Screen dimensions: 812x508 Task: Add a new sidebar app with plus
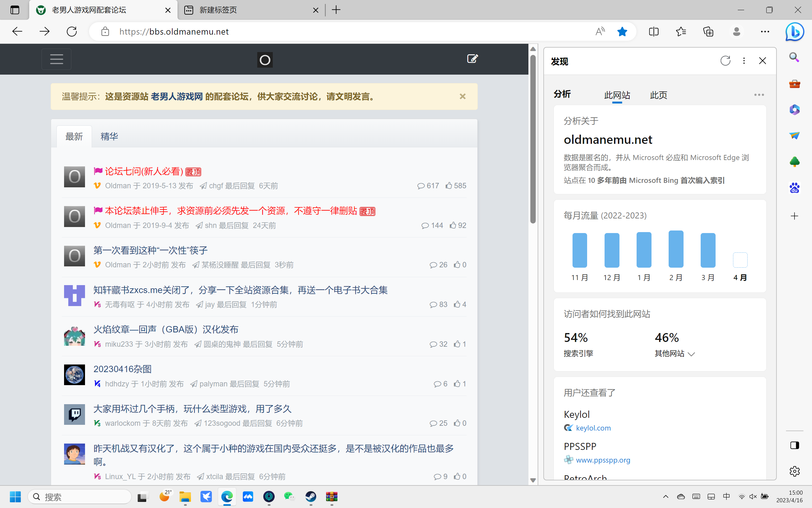[x=794, y=216]
